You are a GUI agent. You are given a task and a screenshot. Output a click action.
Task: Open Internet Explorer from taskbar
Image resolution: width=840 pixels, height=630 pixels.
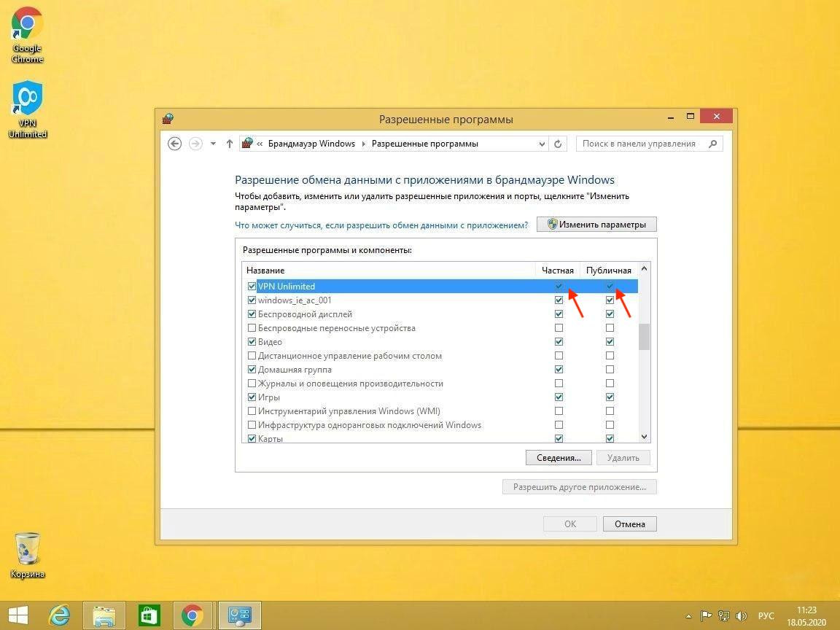pyautogui.click(x=59, y=615)
